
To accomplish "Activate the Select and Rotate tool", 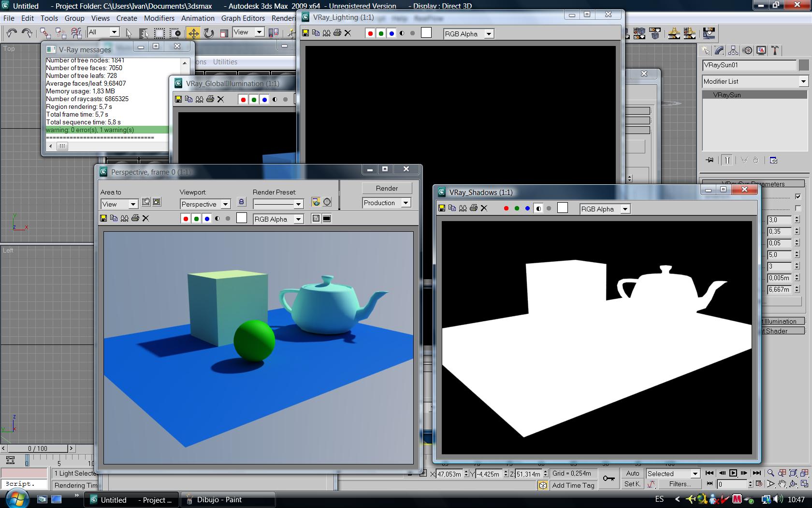I will pyautogui.click(x=209, y=33).
